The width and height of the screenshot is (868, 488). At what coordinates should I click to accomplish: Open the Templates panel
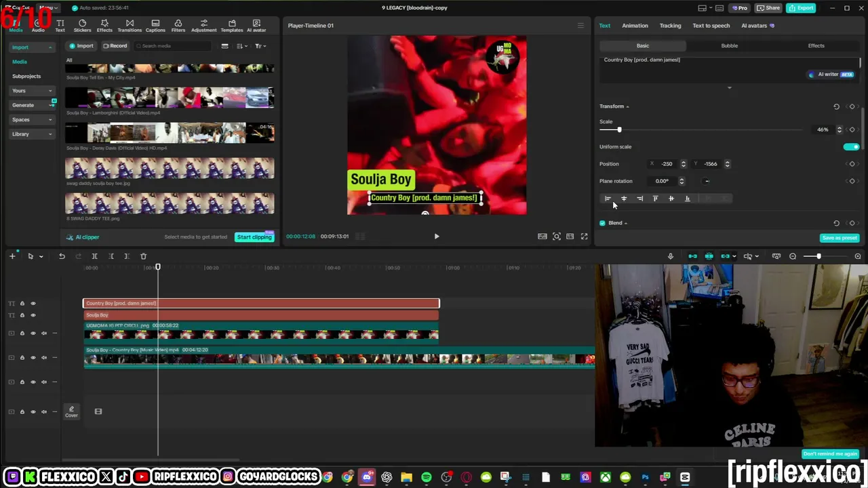(x=232, y=26)
